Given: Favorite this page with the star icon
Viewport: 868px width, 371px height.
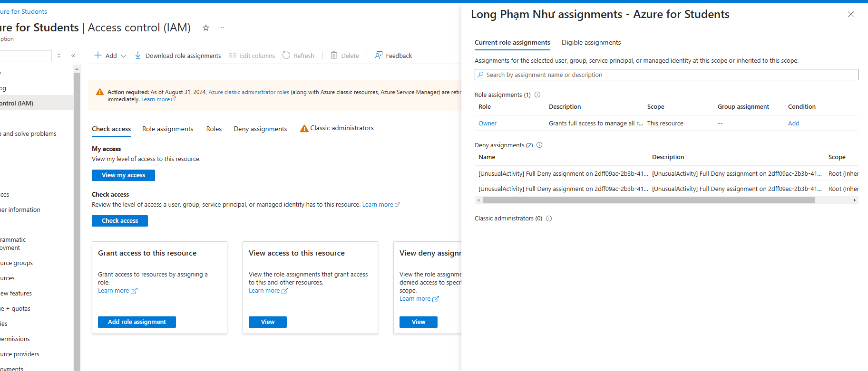Looking at the screenshot, I should 206,28.
